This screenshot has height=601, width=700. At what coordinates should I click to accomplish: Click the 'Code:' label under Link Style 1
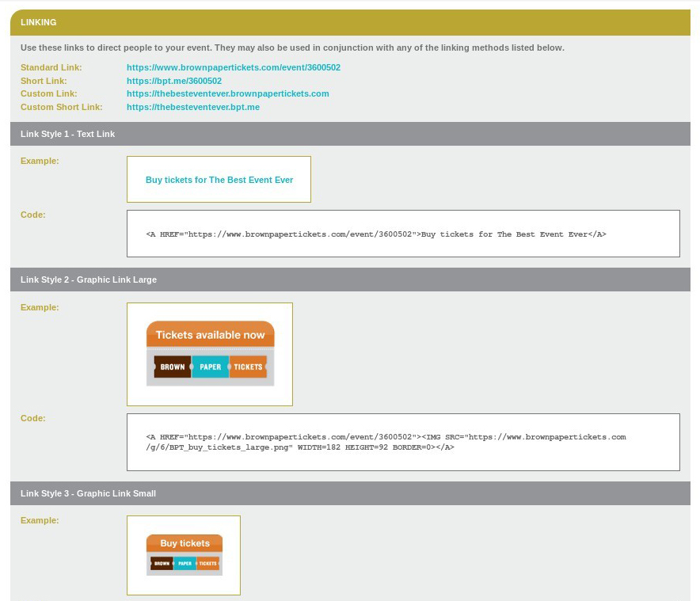[33, 215]
